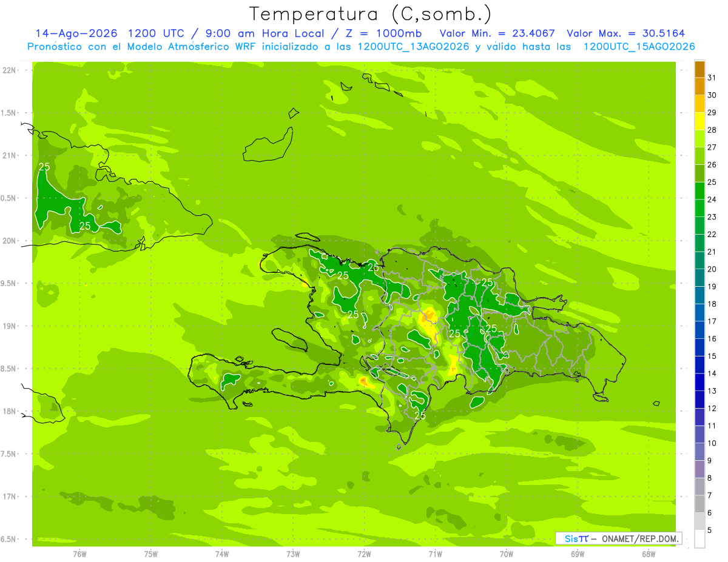Viewport: 728px width, 562px height.
Task: Click the "1.5N" latitude label
Action: pos(8,113)
